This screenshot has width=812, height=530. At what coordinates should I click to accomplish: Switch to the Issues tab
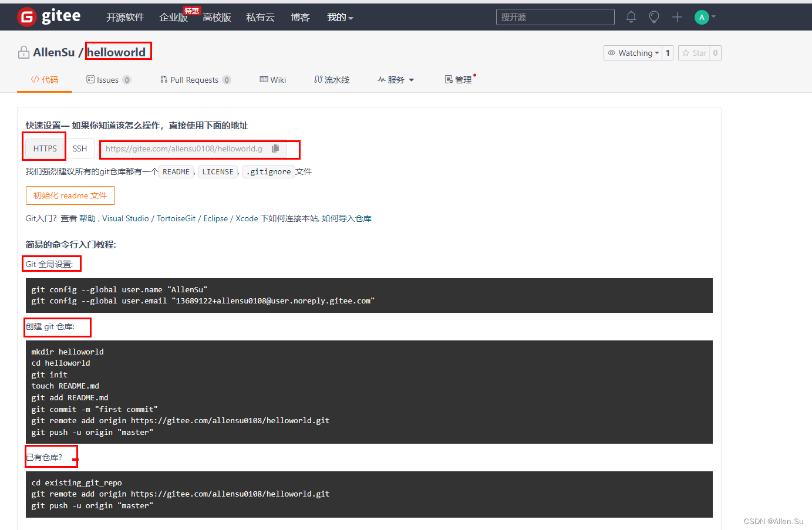click(x=109, y=80)
